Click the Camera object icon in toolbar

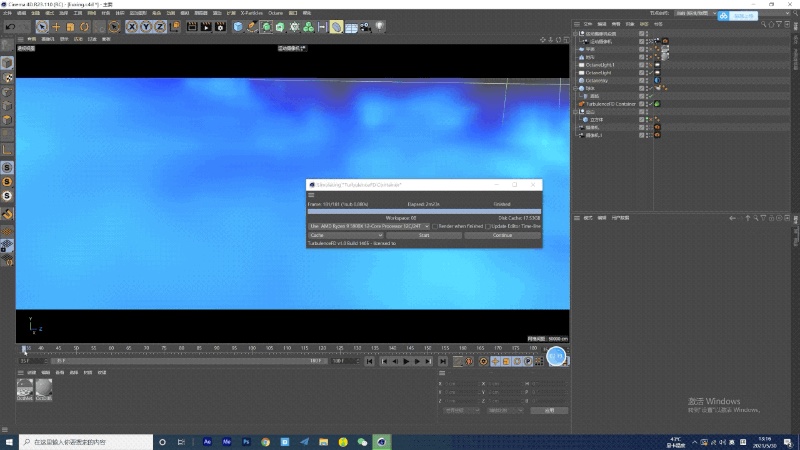[365, 27]
